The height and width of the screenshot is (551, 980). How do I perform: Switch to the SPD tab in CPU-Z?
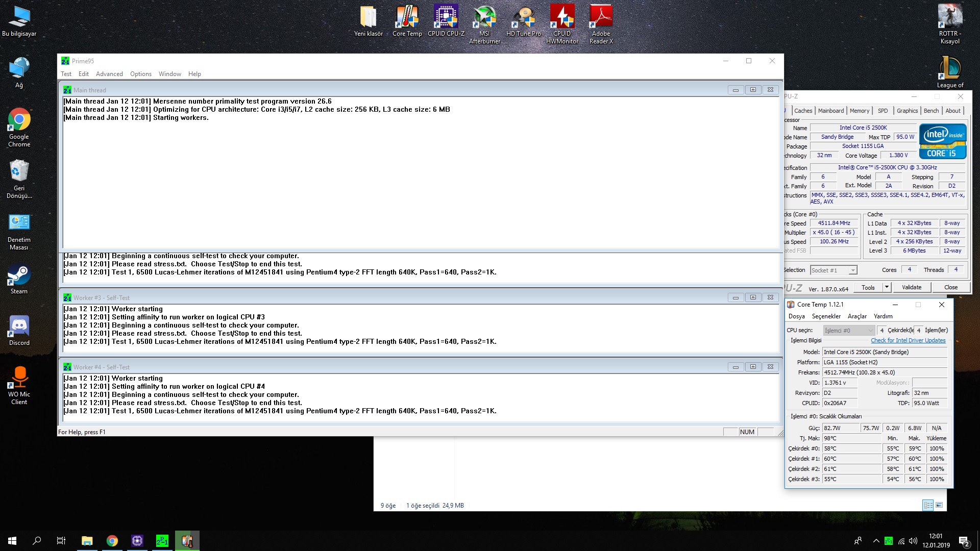click(x=883, y=111)
